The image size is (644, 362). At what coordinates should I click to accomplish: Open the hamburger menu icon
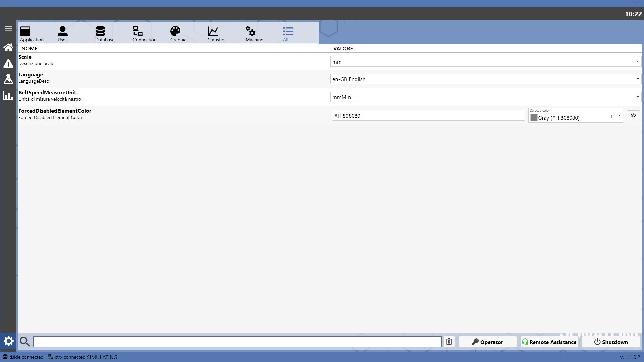pyautogui.click(x=8, y=29)
